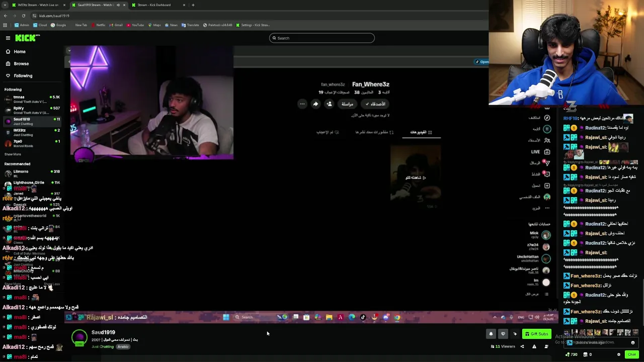The image size is (644, 362).
Task: Open the Translate bookmark
Action: pyautogui.click(x=191, y=25)
